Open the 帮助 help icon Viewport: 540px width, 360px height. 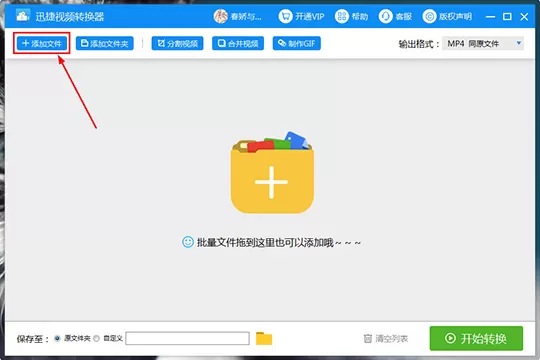342,16
